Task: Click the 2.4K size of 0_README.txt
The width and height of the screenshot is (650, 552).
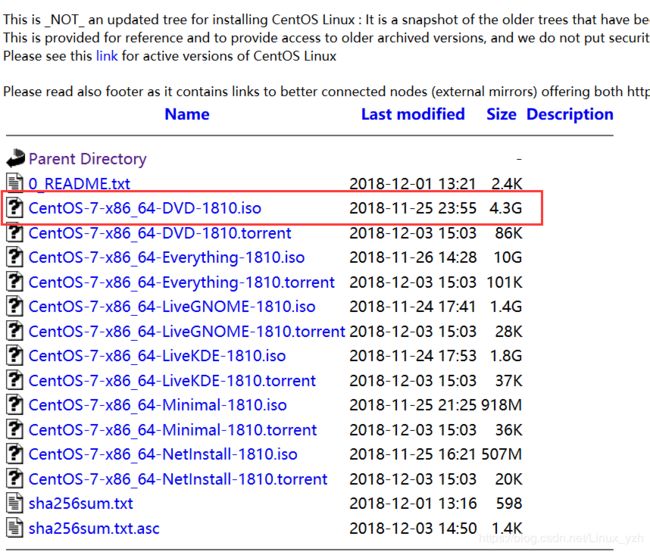Action: (x=507, y=184)
